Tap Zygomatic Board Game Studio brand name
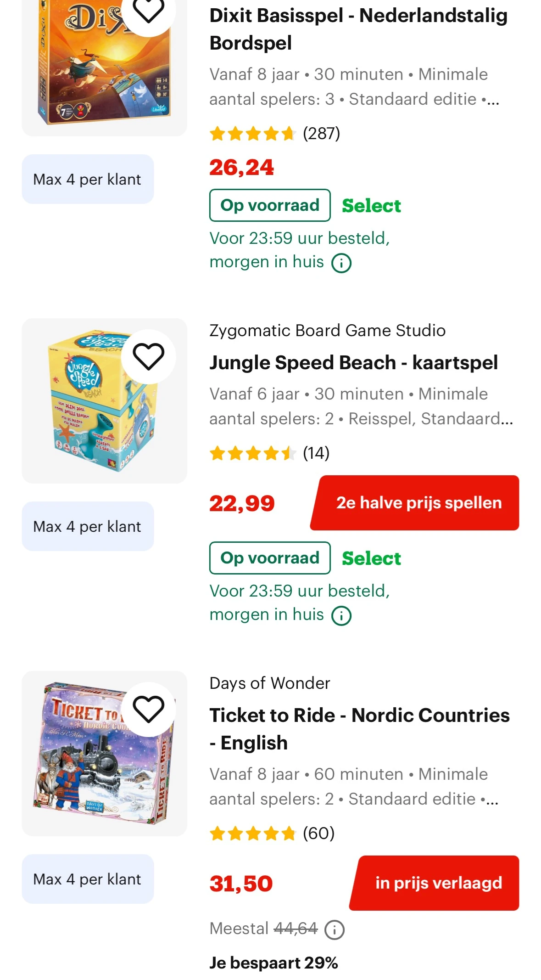The width and height of the screenshot is (541, 980). [327, 331]
